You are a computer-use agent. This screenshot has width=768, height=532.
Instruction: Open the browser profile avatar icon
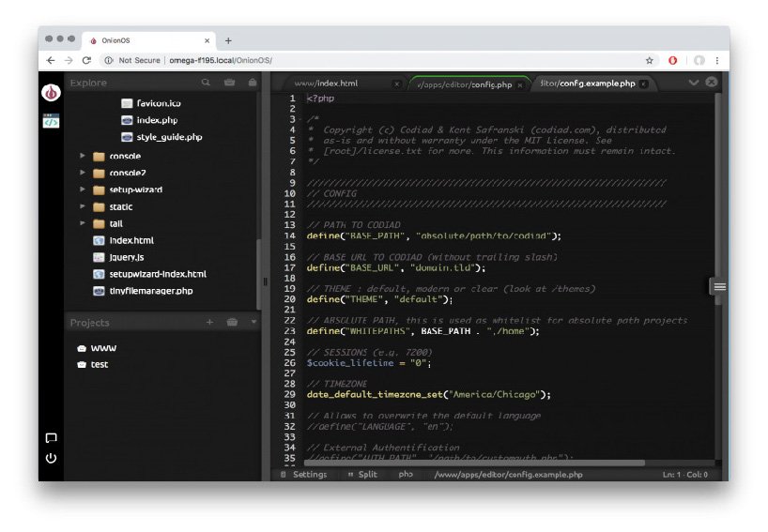(699, 60)
